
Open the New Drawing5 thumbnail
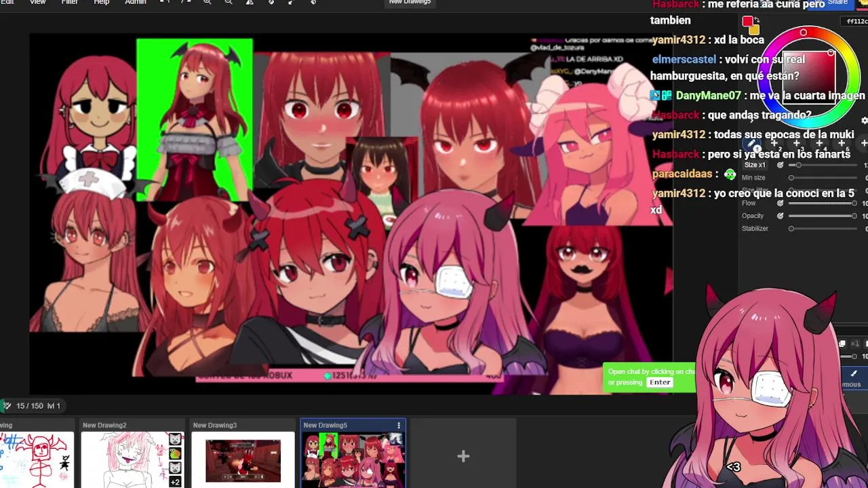coord(353,460)
